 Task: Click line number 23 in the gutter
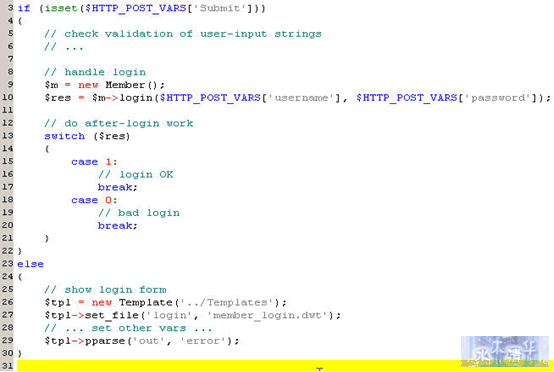tap(7, 264)
